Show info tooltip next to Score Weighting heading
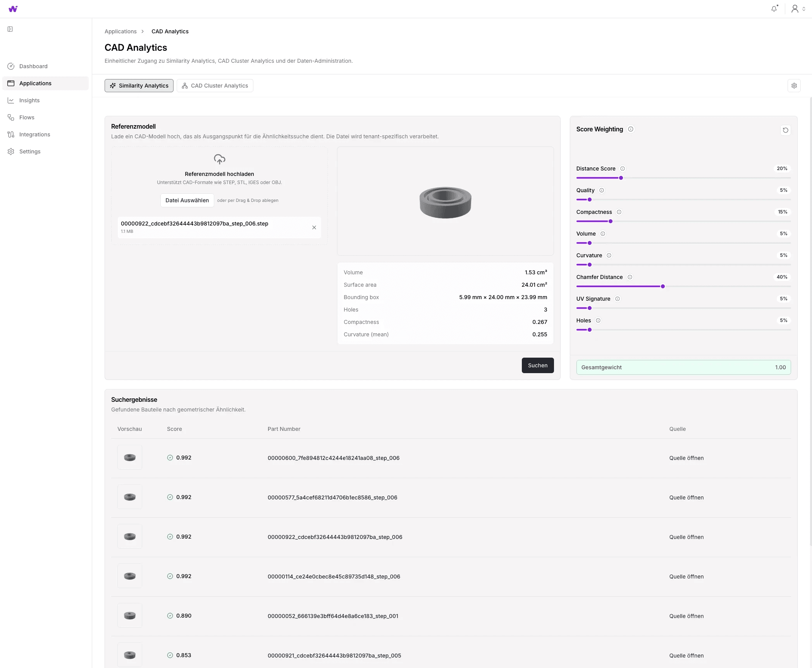Screen dimensions: 812x668 point(631,129)
